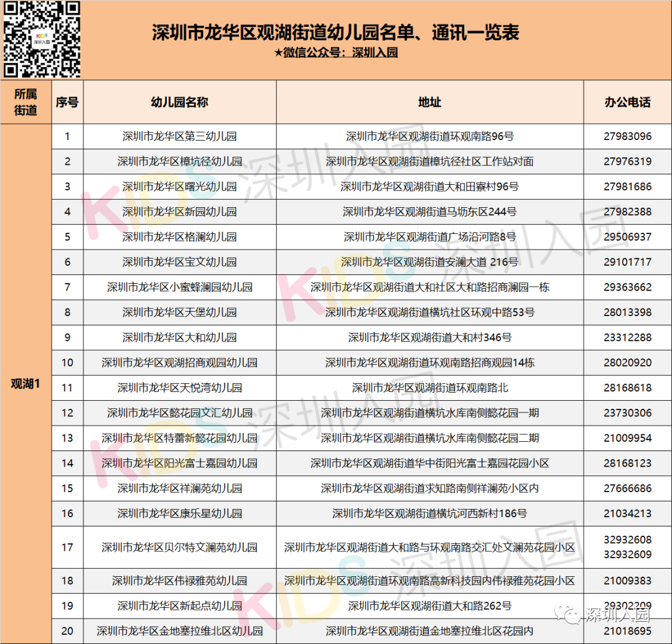This screenshot has width=672, height=644.
Task: Click the phone number 29363662
Action: pyautogui.click(x=627, y=287)
